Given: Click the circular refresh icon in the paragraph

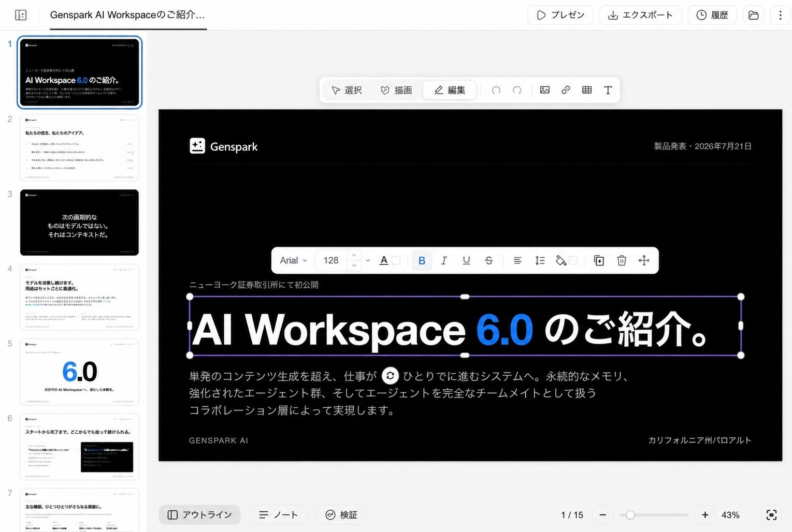Looking at the screenshot, I should 390,376.
